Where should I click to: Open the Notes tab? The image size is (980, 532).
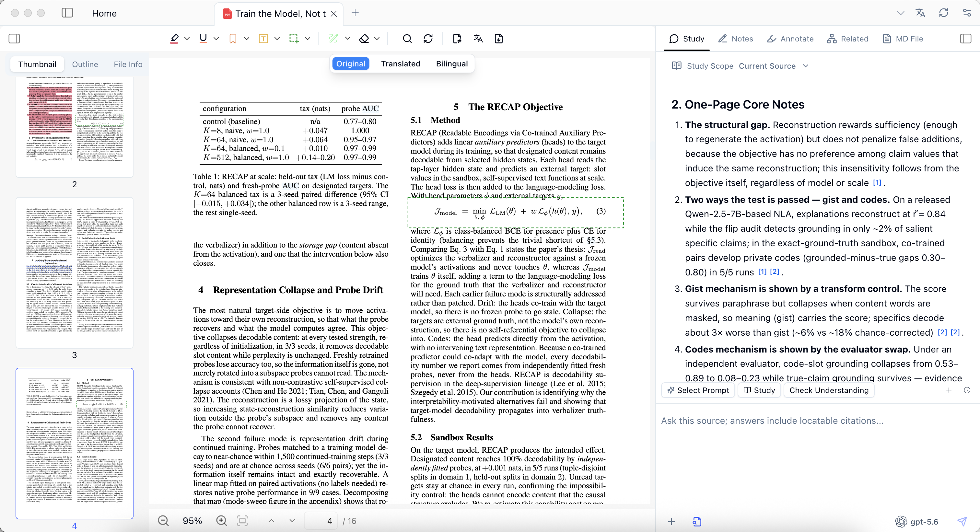(735, 39)
